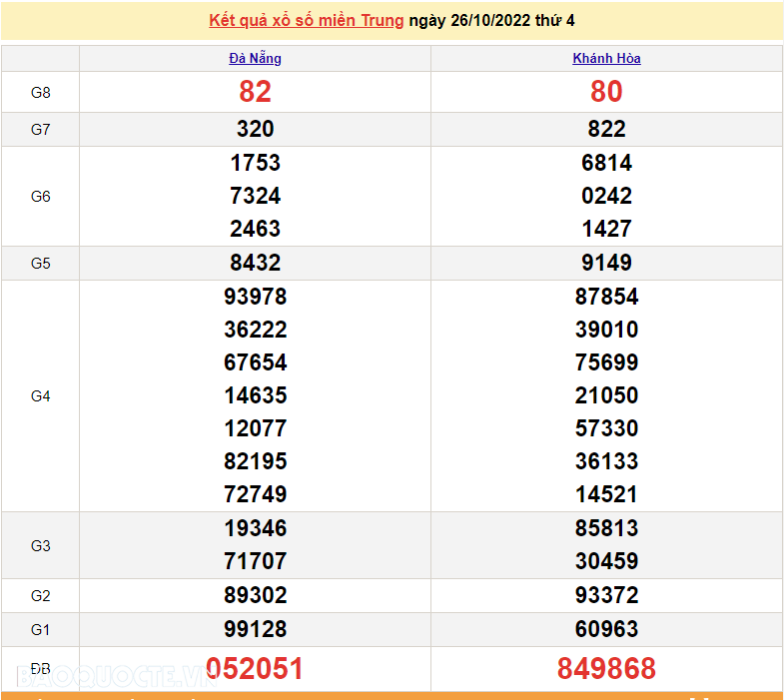
Task: Select Đà Nẵng G8 result 82
Action: 255,92
